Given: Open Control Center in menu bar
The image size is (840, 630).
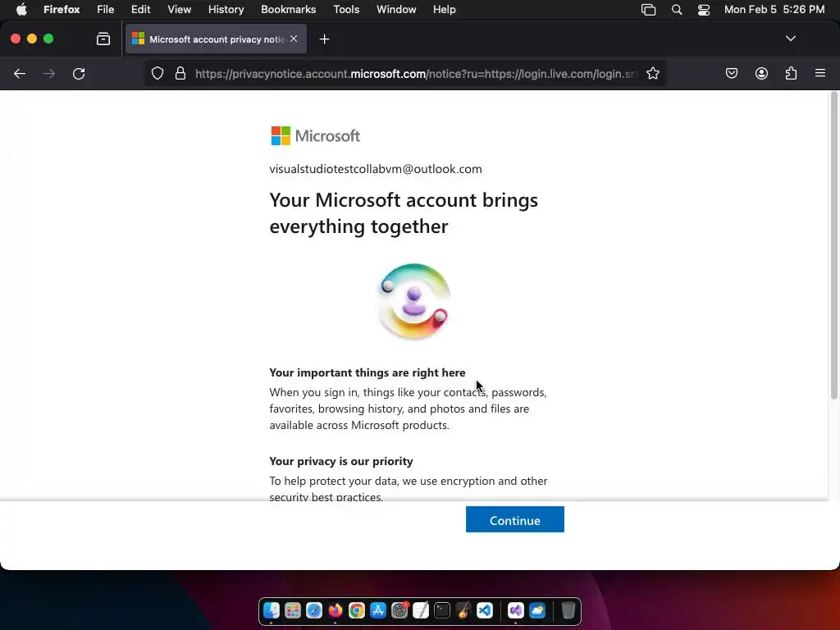Looking at the screenshot, I should point(703,10).
